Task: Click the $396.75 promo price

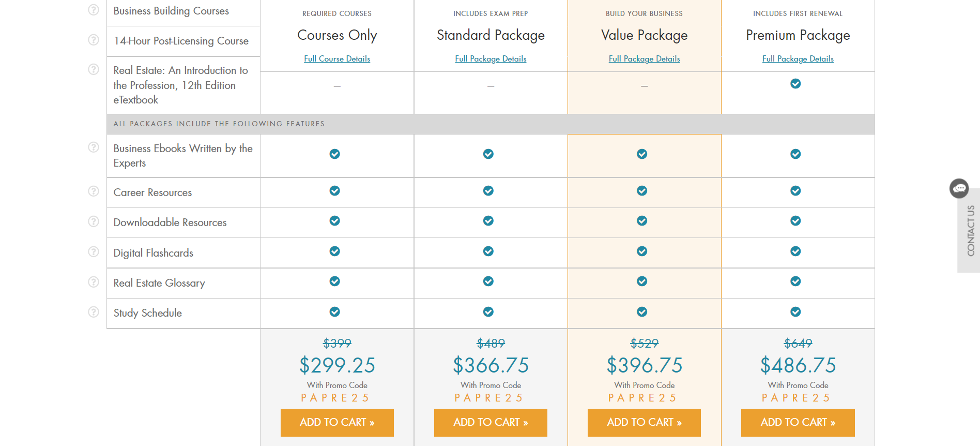Action: tap(644, 365)
